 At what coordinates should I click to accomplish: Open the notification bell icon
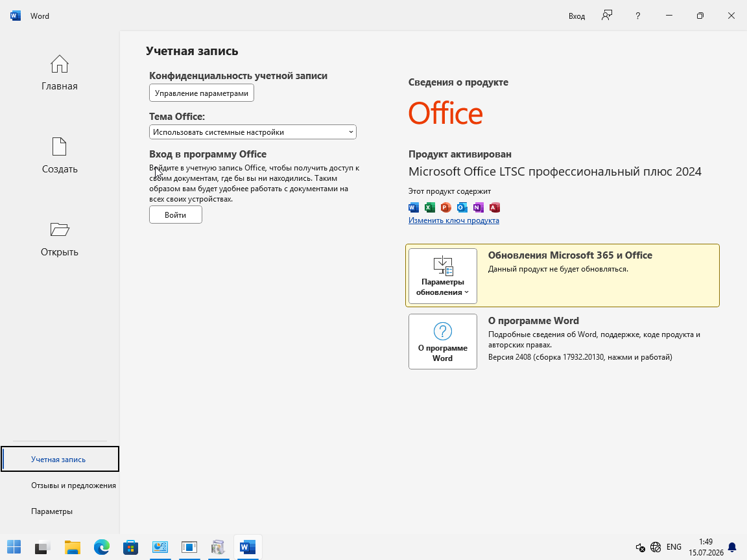pyautogui.click(x=732, y=547)
